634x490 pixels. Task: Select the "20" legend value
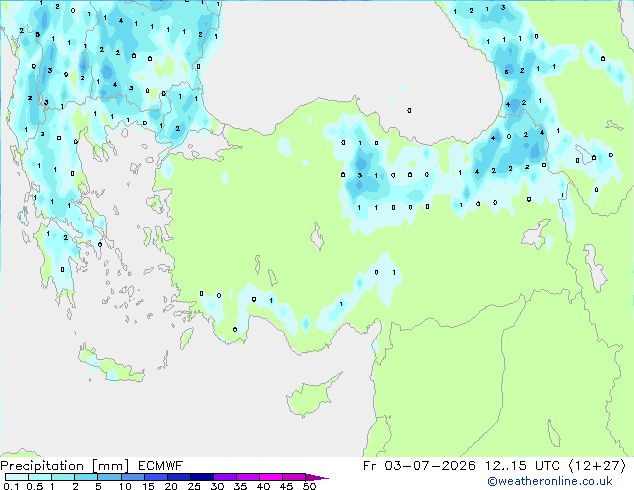(x=171, y=486)
